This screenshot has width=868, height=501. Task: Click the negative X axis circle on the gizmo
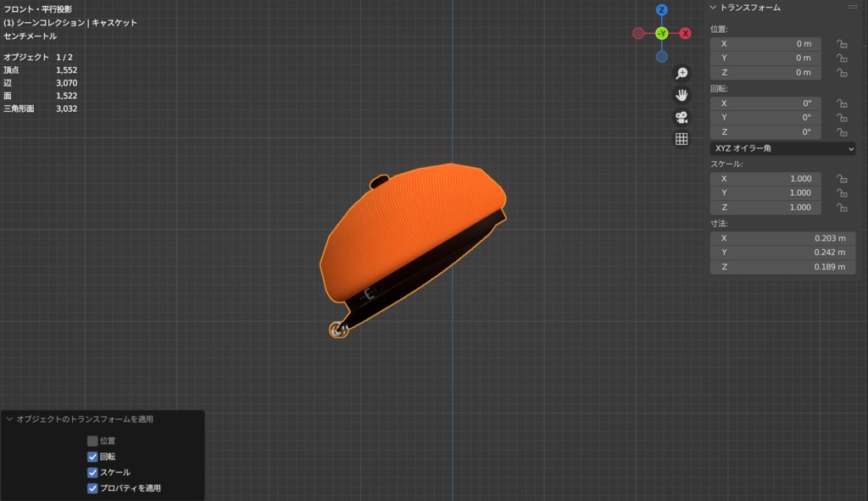(x=638, y=33)
